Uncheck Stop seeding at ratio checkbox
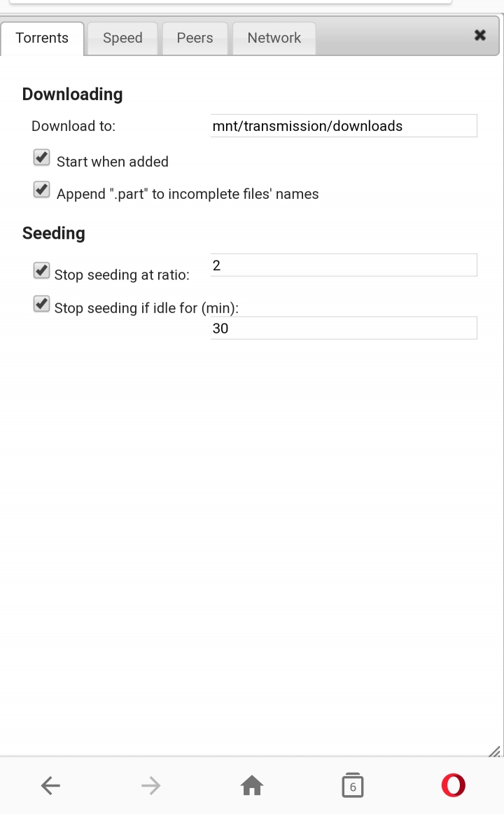Image resolution: width=504 pixels, height=814 pixels. [x=41, y=270]
